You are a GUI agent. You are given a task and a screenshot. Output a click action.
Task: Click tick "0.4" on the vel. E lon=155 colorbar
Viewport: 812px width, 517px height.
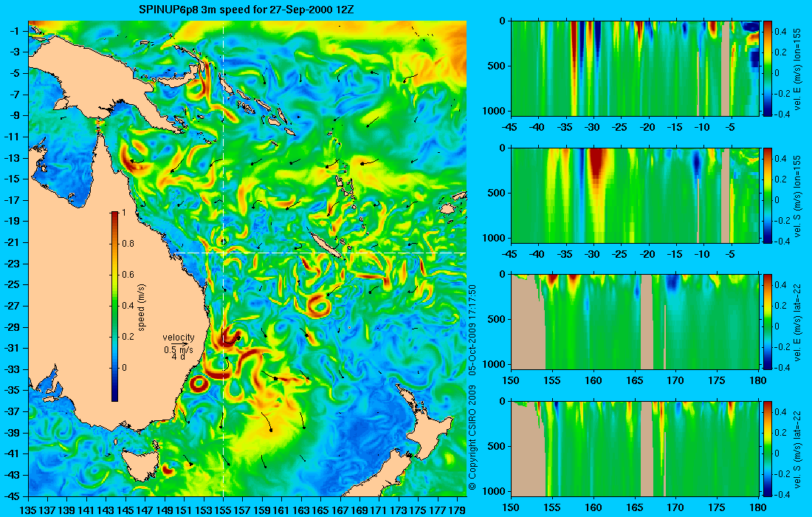click(x=780, y=32)
